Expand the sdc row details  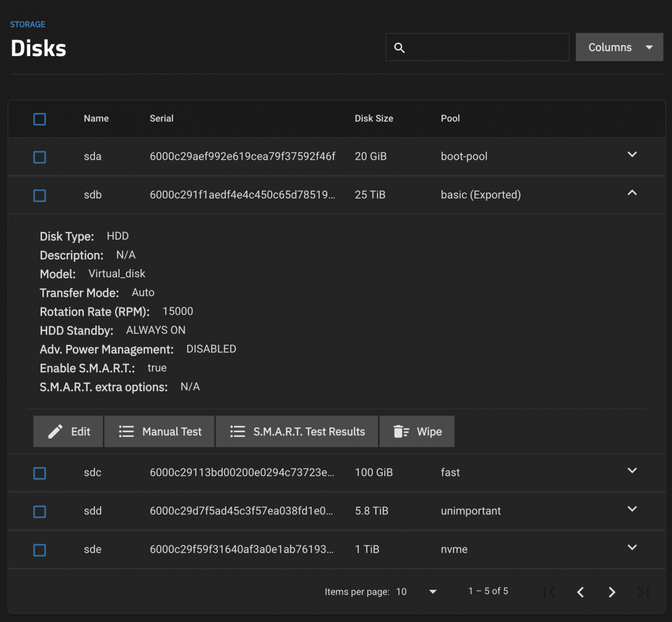tap(632, 471)
